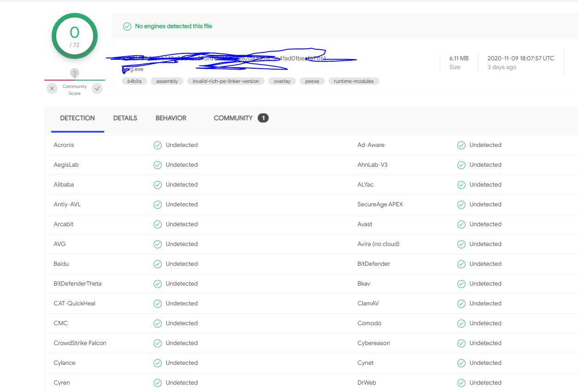Click the Cyren undetected check icon
Viewport: 578px width, 392px height.
[x=158, y=383]
